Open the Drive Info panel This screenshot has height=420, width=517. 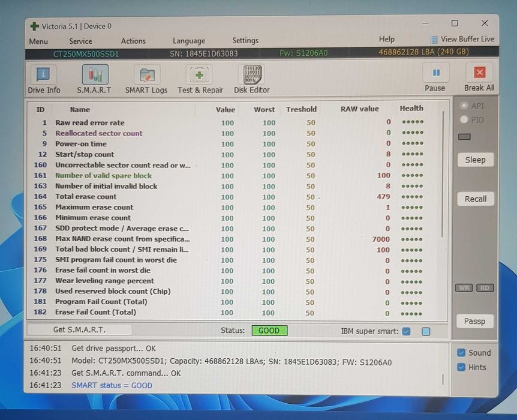(x=44, y=80)
